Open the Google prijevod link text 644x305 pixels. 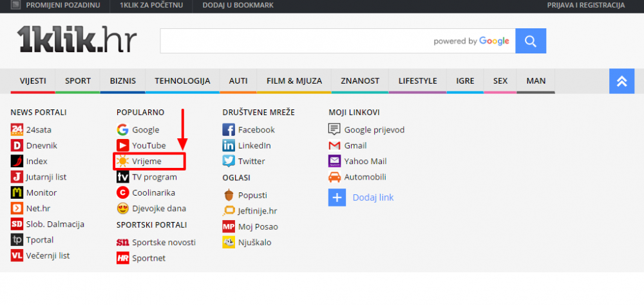(375, 130)
